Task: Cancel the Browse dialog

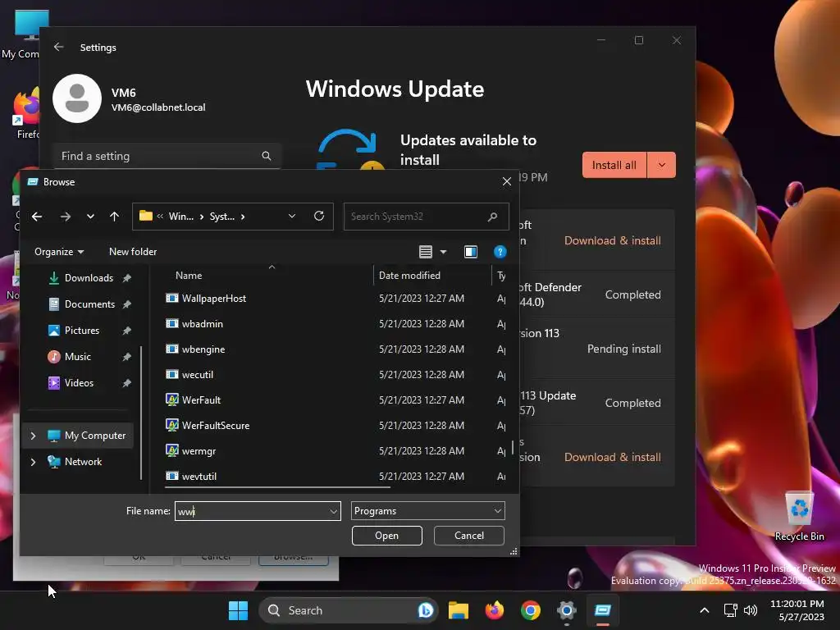Action: [468, 536]
